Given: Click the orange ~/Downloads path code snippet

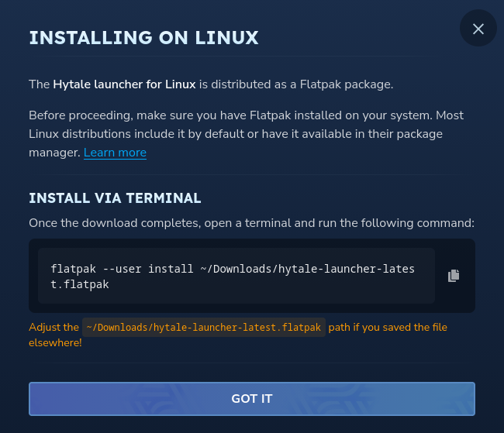Looking at the screenshot, I should click(x=204, y=328).
